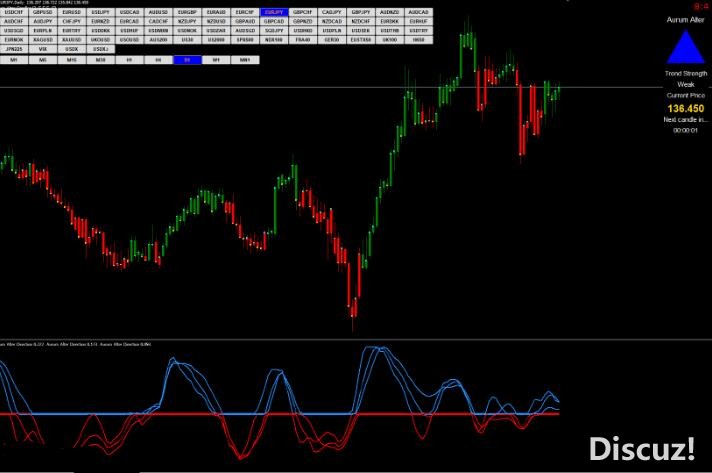This screenshot has height=473, width=712.
Task: Click the UK100 index button
Action: [390, 40]
